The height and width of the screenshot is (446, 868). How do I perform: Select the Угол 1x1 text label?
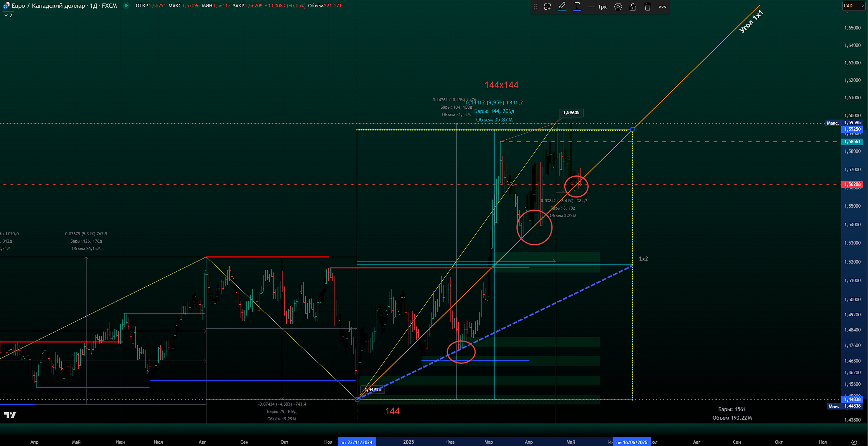[751, 21]
